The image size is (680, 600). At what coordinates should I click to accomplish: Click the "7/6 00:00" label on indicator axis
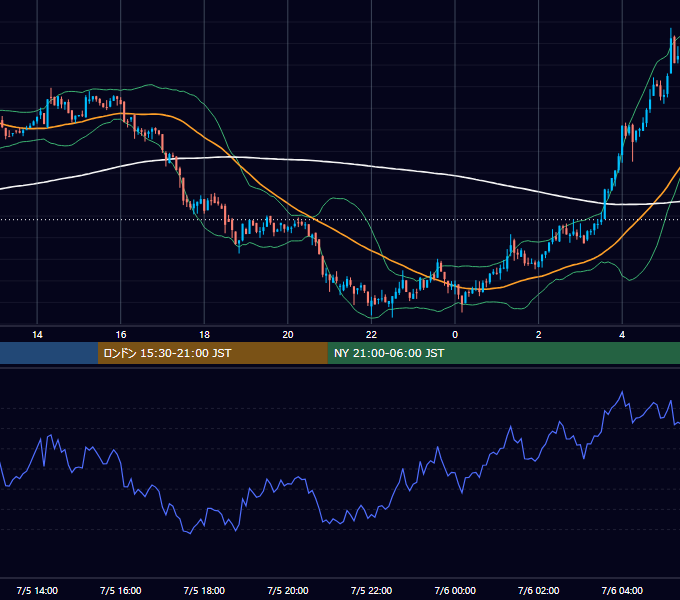click(x=455, y=590)
